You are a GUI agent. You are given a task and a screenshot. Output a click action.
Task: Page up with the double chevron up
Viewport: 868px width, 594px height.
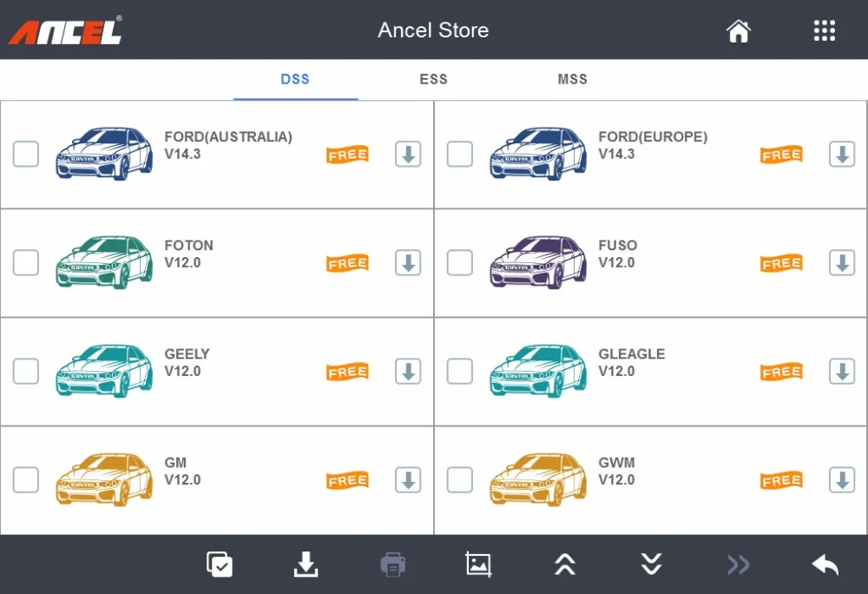tap(565, 564)
